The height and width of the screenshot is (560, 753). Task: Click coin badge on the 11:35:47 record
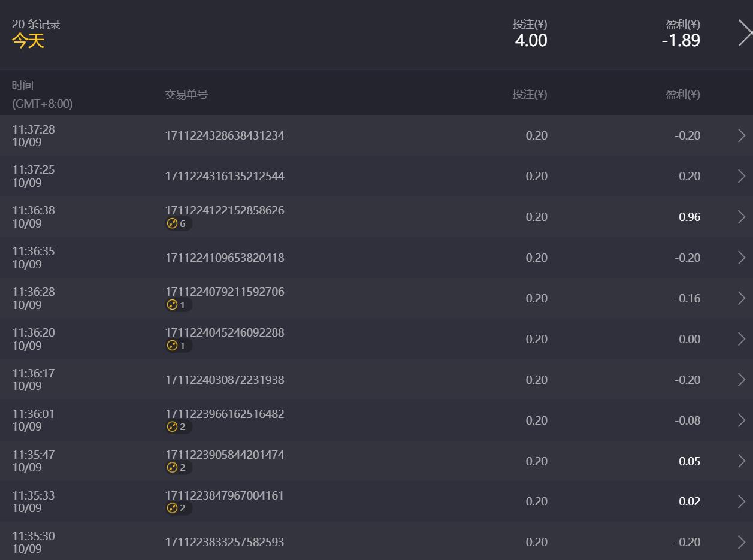(x=178, y=468)
